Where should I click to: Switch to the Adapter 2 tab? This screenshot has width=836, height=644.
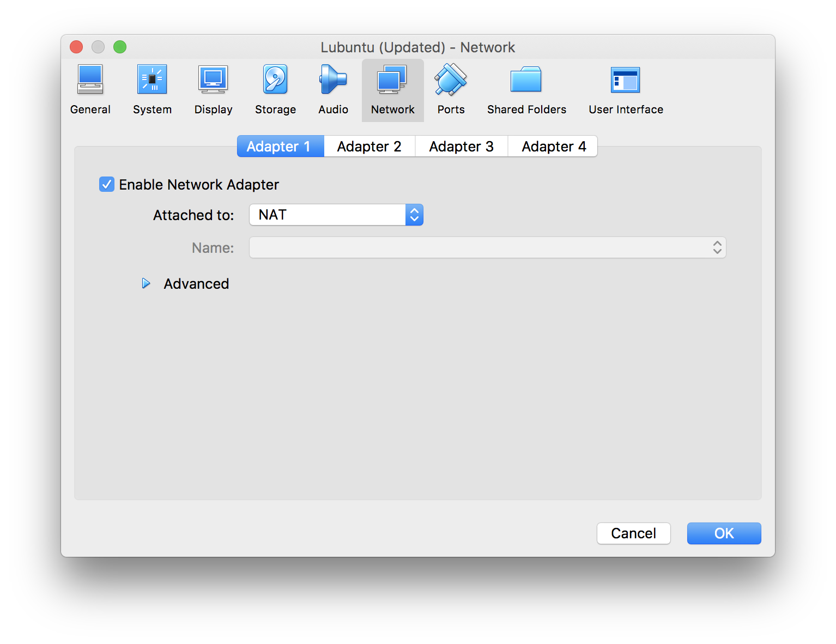click(x=369, y=146)
